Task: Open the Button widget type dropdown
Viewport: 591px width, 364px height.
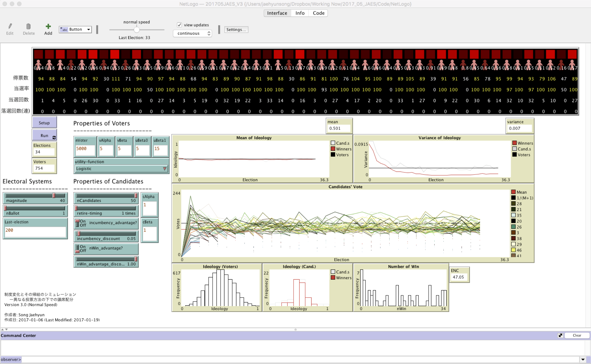Action: tap(75, 29)
